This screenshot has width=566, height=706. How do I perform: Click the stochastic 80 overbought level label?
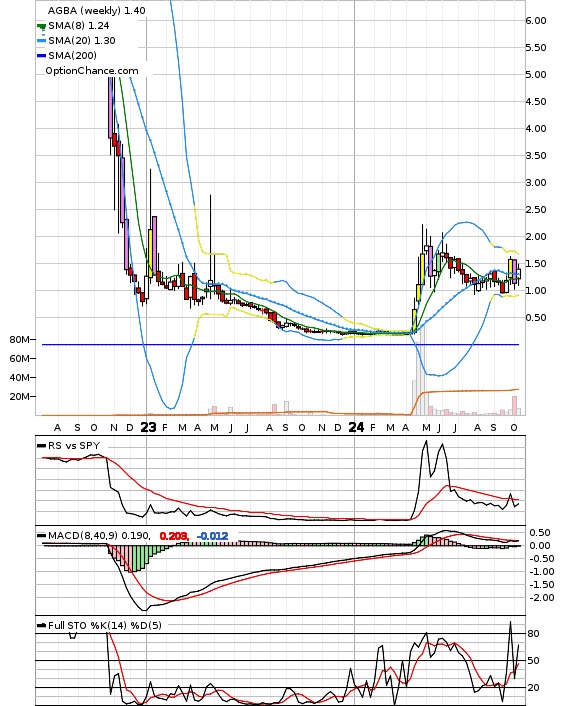pos(534,634)
